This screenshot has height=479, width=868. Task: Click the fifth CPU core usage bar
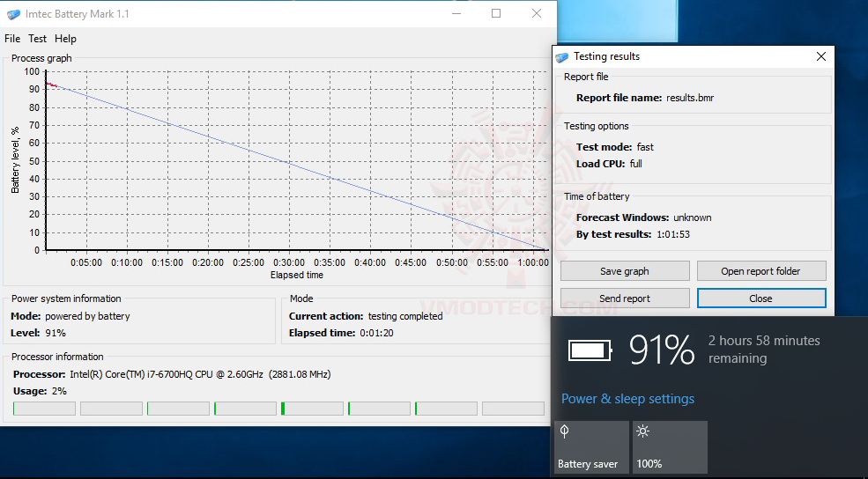[312, 409]
